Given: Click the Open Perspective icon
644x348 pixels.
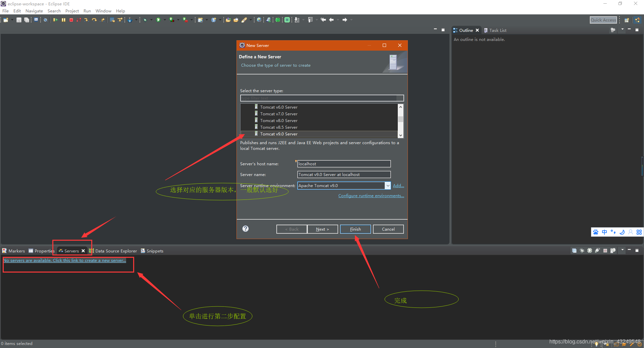Looking at the screenshot, I should pos(626,20).
